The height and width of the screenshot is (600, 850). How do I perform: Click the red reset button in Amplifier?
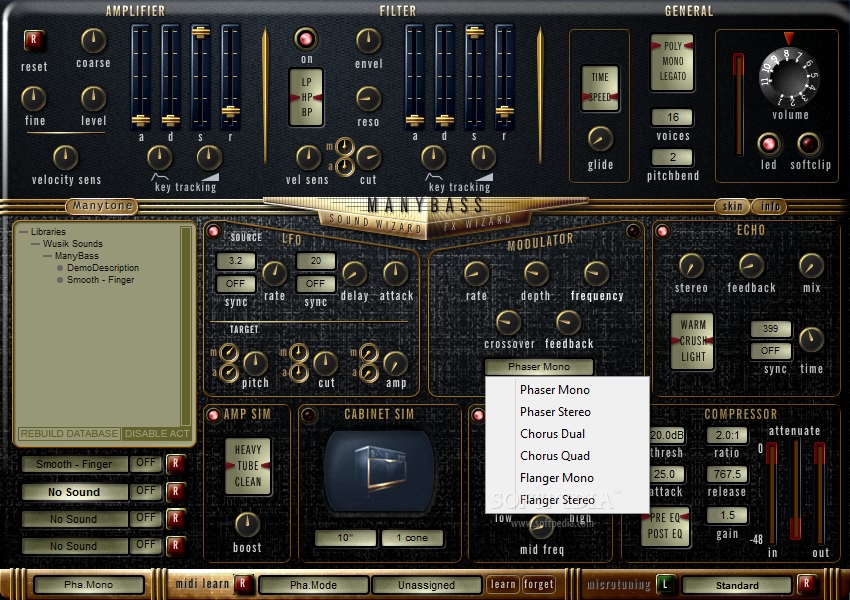pos(34,40)
